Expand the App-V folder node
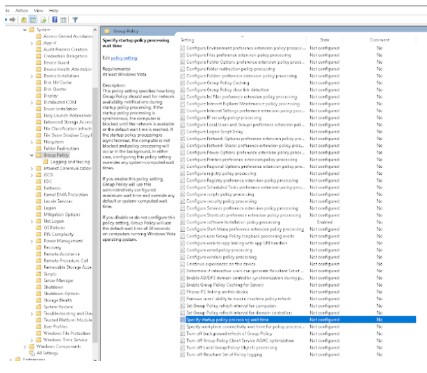The width and height of the screenshot is (427, 373). pyautogui.click(x=32, y=43)
